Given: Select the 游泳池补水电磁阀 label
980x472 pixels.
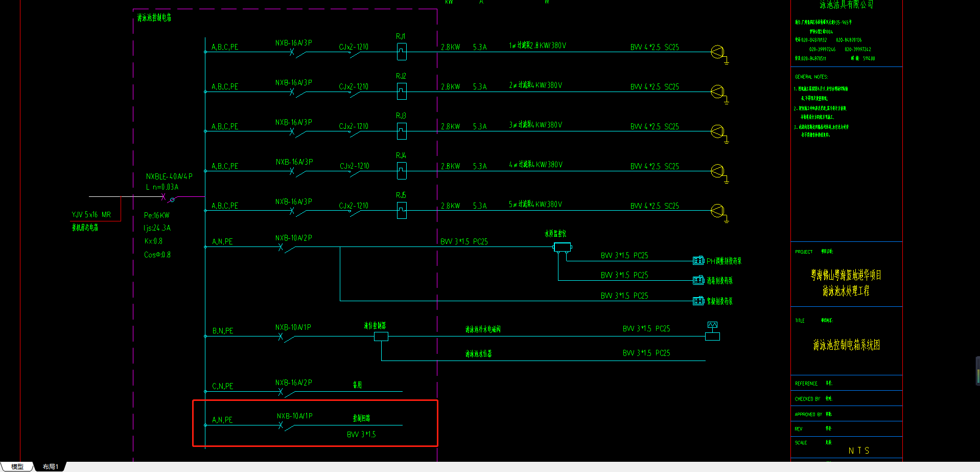Looking at the screenshot, I should coord(483,329).
